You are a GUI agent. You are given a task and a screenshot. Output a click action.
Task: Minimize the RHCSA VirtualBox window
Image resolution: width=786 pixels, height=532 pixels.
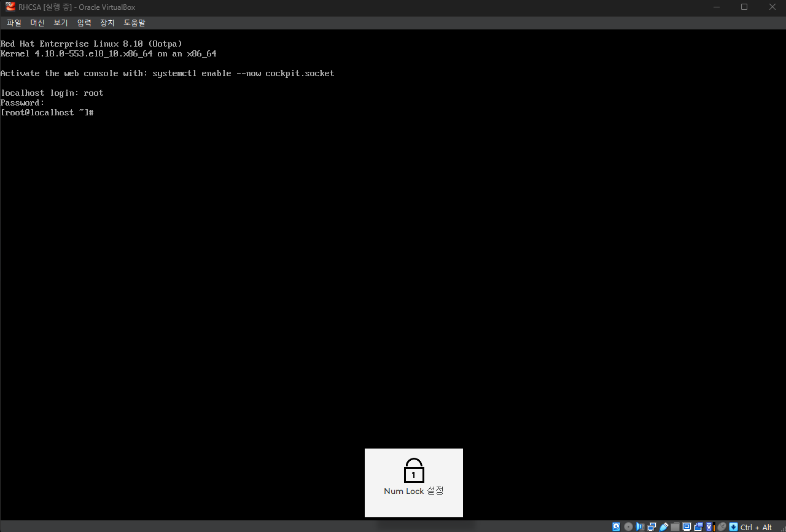717,7
